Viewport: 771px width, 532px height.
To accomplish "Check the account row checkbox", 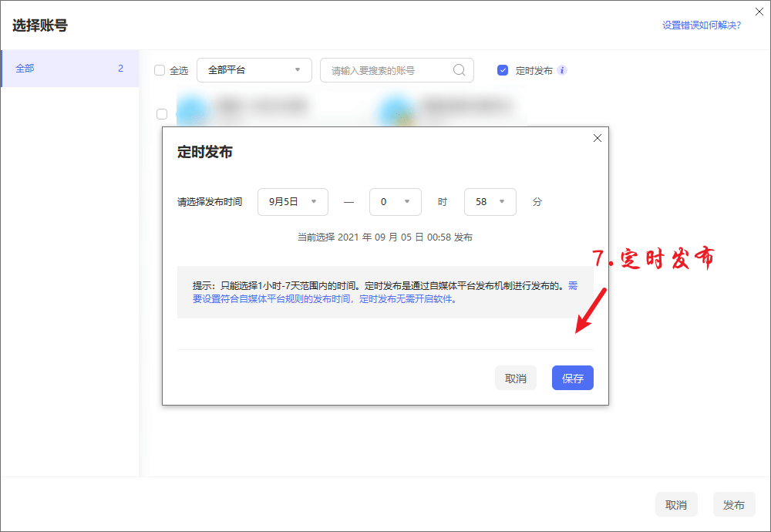I will (162, 113).
